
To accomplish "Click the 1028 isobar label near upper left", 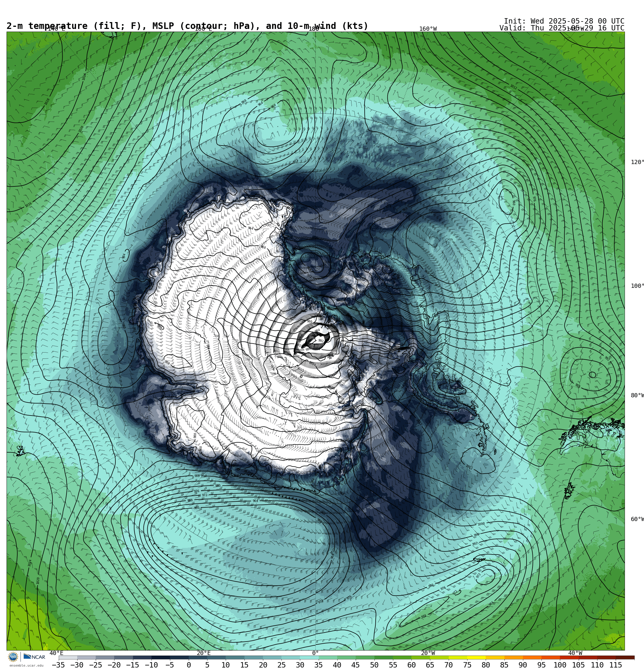I will 47,102.
